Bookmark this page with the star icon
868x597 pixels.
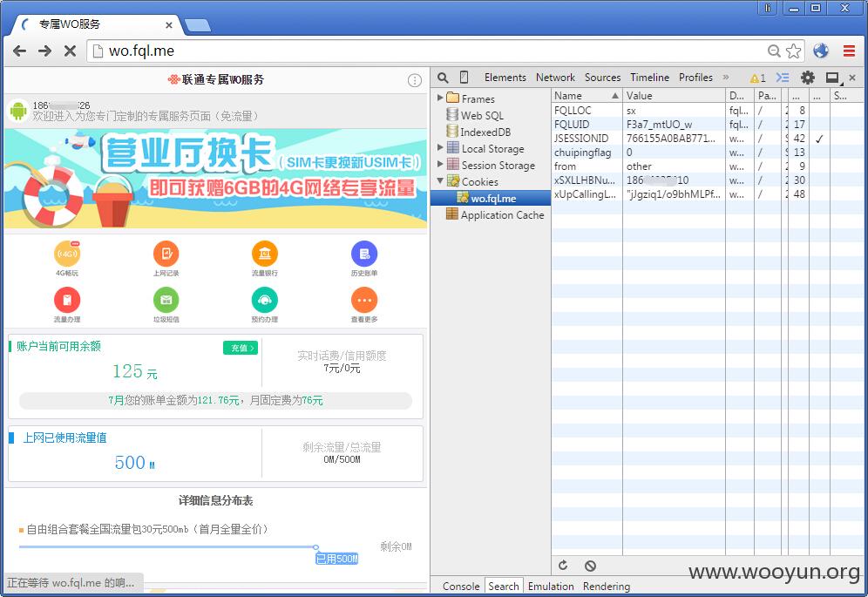(793, 51)
